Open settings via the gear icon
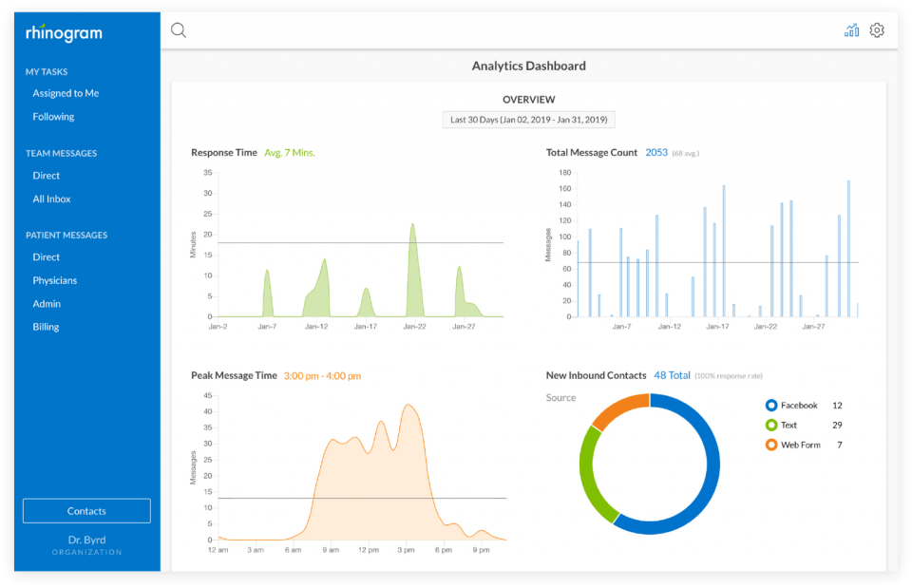 click(x=877, y=30)
